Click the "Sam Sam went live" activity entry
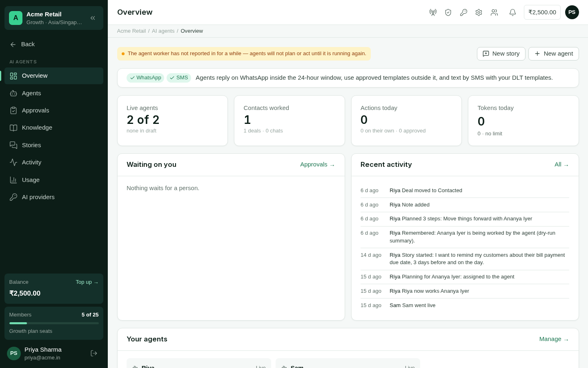Image resolution: width=588 pixels, height=368 pixels. pos(465,305)
